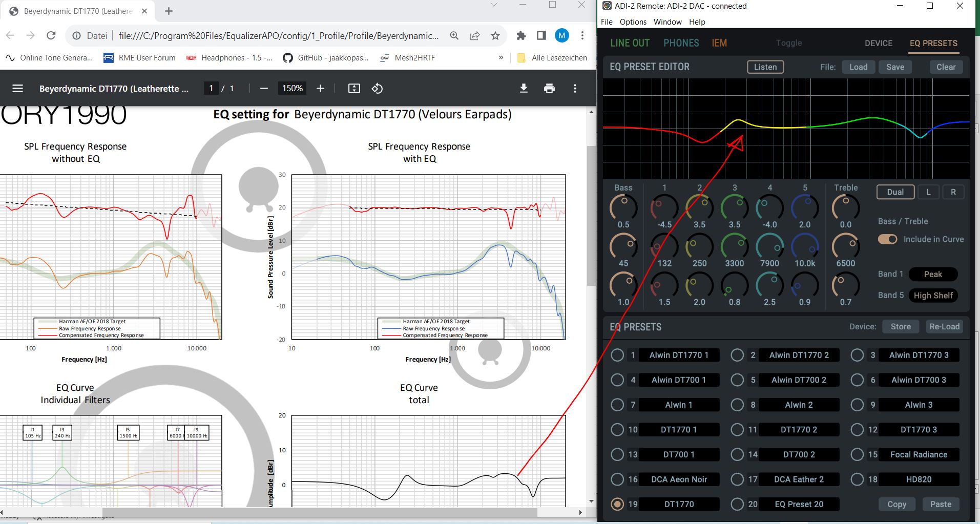980x524 pixels.
Task: Click Store to device button
Action: click(901, 327)
